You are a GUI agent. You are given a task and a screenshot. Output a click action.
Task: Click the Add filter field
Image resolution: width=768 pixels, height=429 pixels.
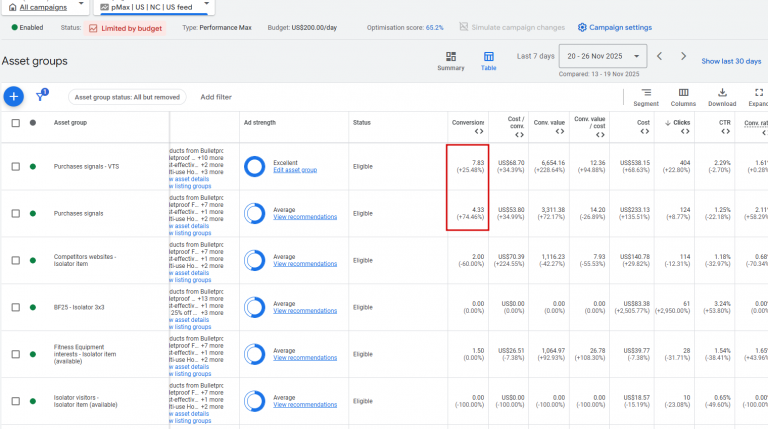click(216, 97)
